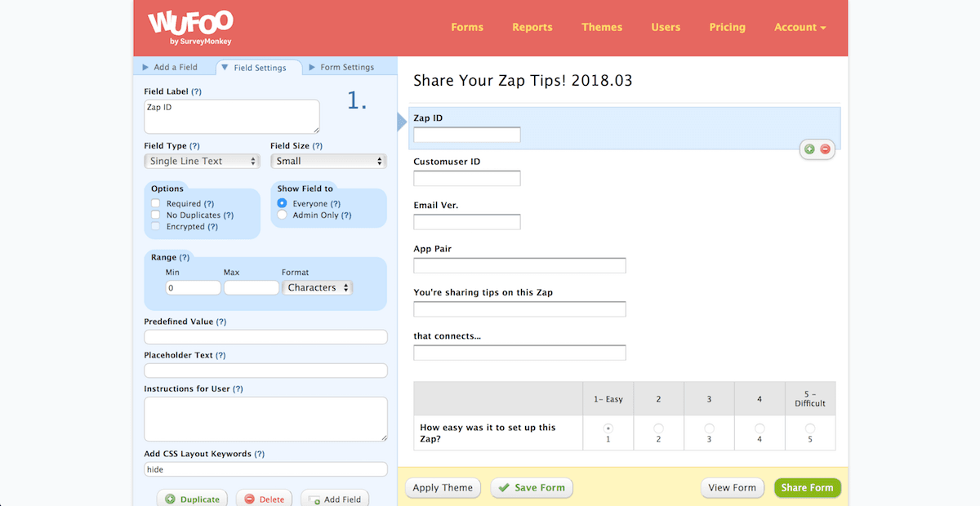This screenshot has width=980, height=506.
Task: Click the Share Form button
Action: 808,488
